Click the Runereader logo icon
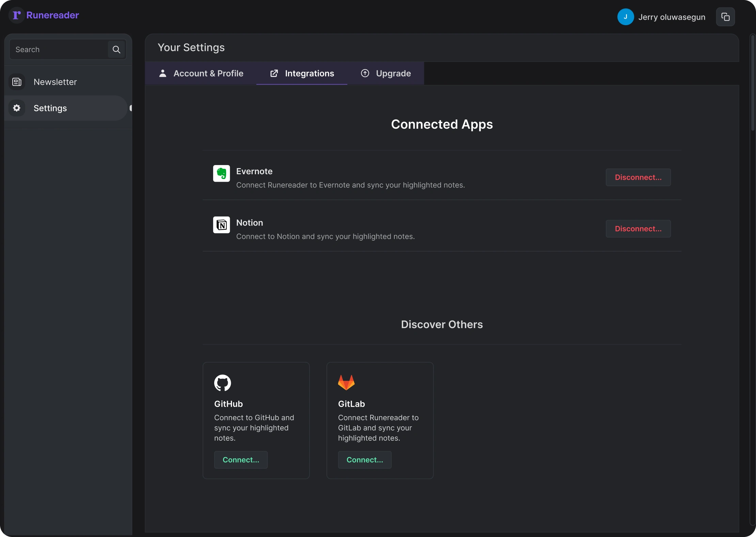The height and width of the screenshot is (537, 756). coord(16,15)
